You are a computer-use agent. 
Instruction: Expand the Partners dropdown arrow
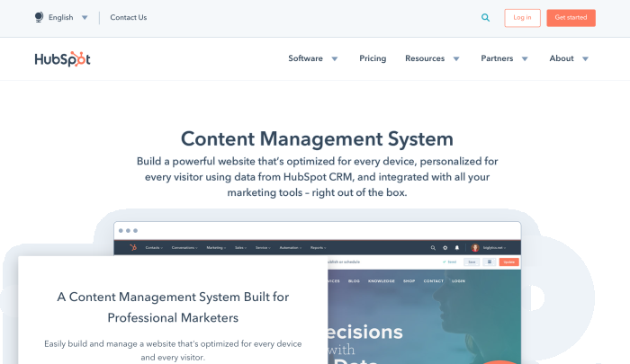click(x=525, y=59)
